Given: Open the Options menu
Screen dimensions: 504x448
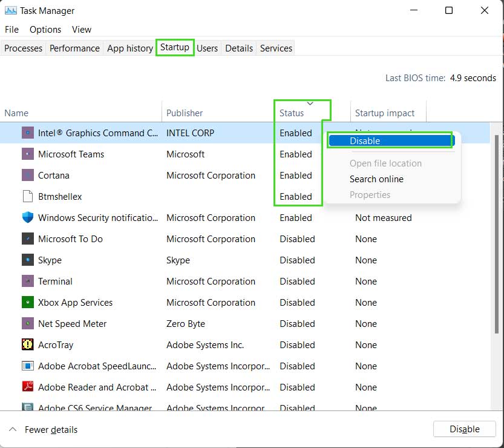Looking at the screenshot, I should pos(45,30).
